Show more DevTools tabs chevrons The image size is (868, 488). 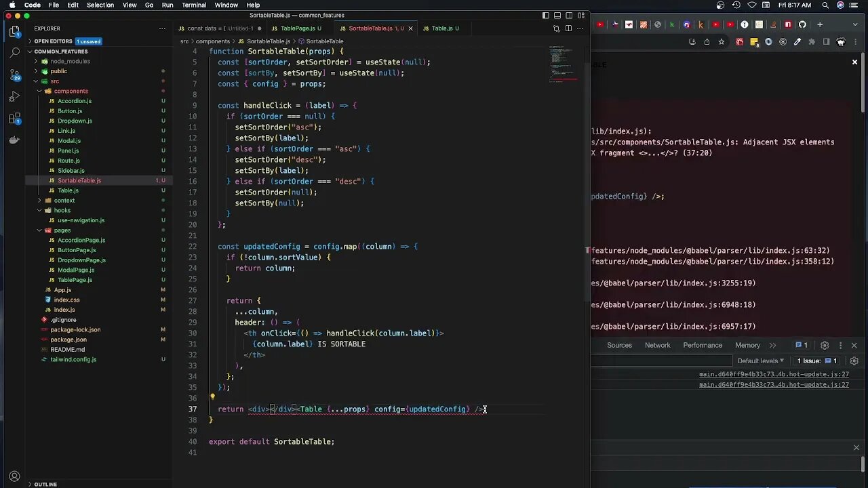[x=772, y=345]
